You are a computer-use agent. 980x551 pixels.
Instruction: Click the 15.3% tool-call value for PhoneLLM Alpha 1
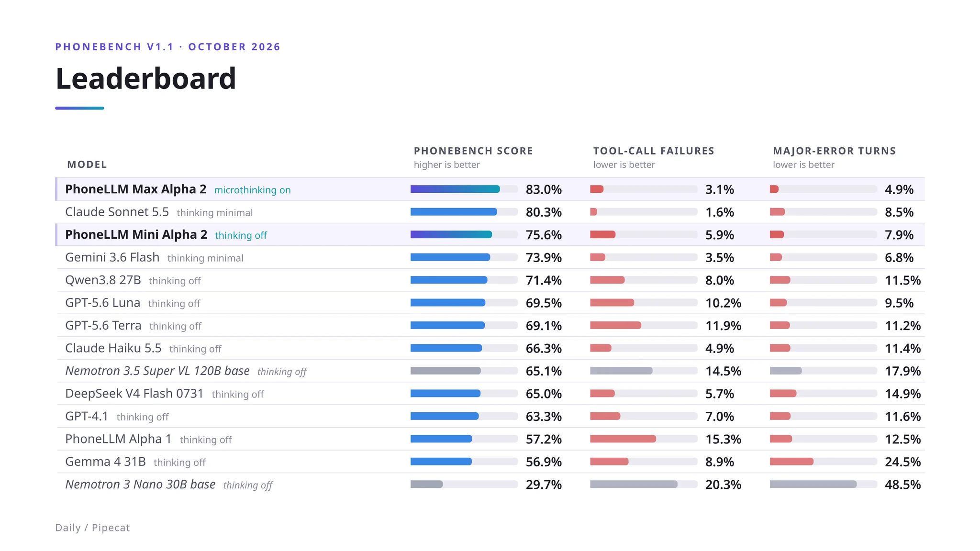[x=723, y=439]
